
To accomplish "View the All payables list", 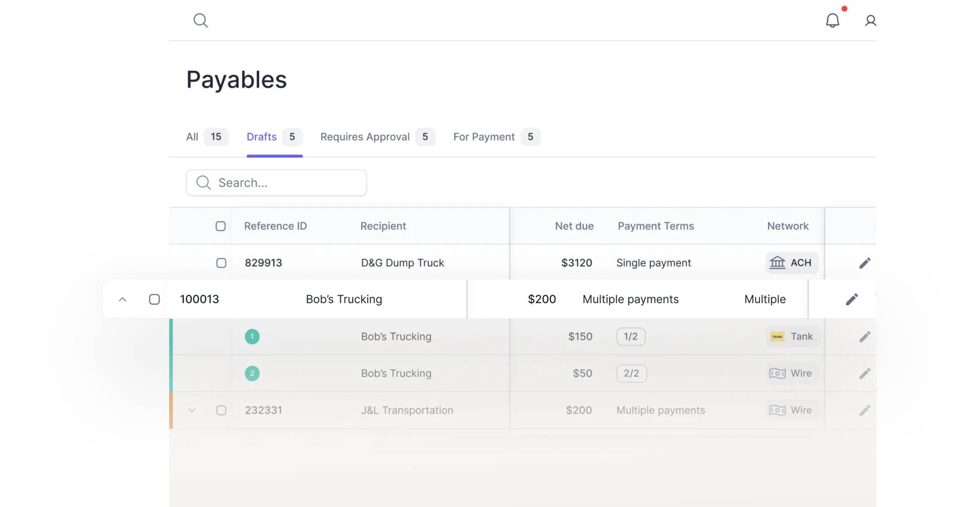I will [x=192, y=137].
